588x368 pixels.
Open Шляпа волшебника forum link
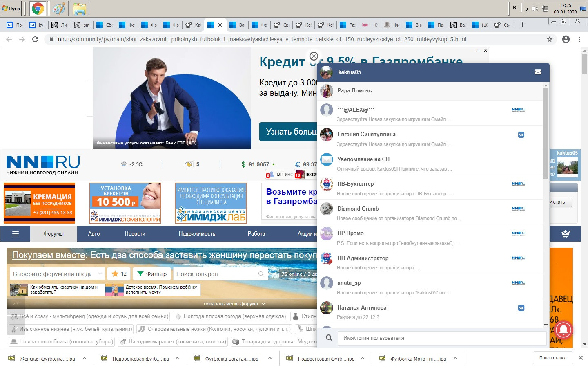pos(62,342)
